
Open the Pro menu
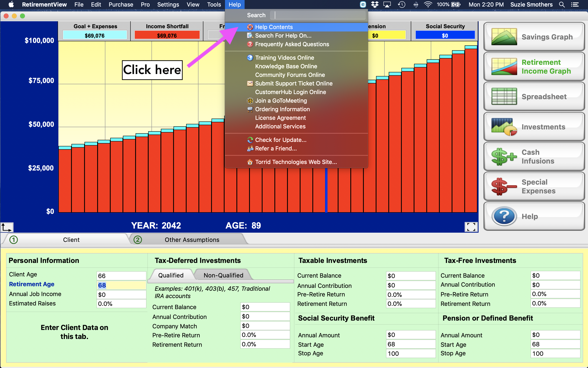[145, 4]
